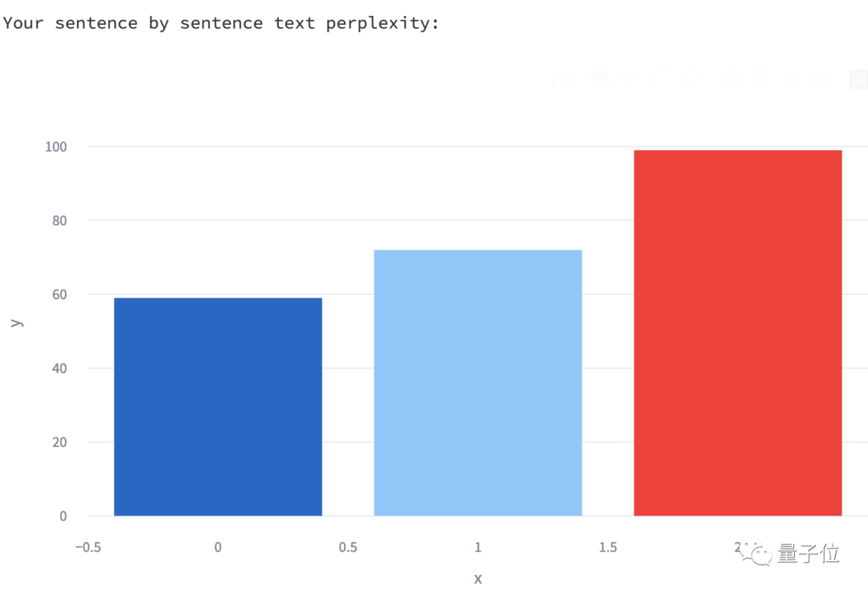Image resolution: width=868 pixels, height=591 pixels.
Task: Click the y-axis tick label 100
Action: point(55,147)
